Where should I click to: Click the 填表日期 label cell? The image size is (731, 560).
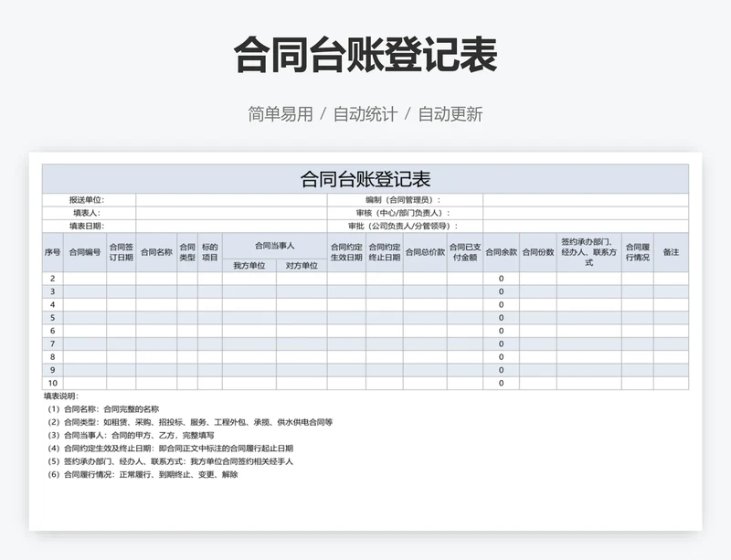(89, 227)
